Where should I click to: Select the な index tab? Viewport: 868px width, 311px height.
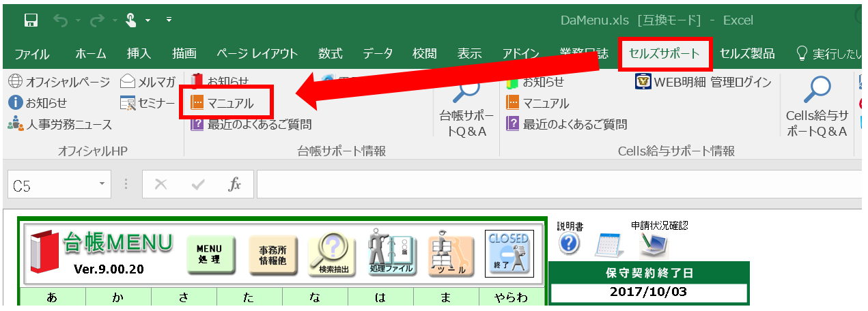point(315,296)
